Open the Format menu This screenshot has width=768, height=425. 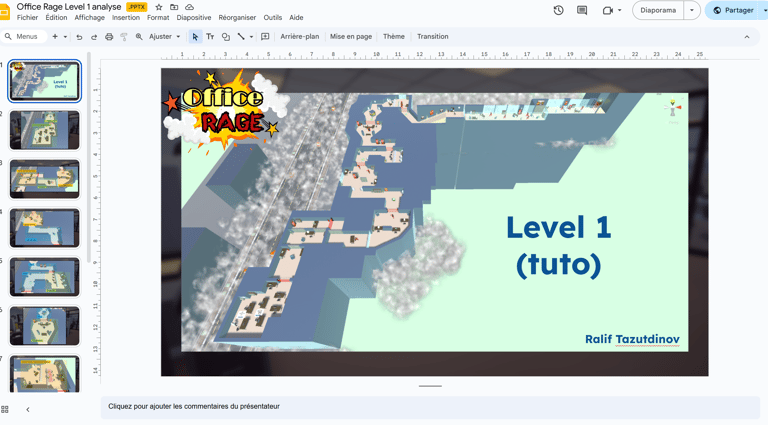(x=158, y=18)
